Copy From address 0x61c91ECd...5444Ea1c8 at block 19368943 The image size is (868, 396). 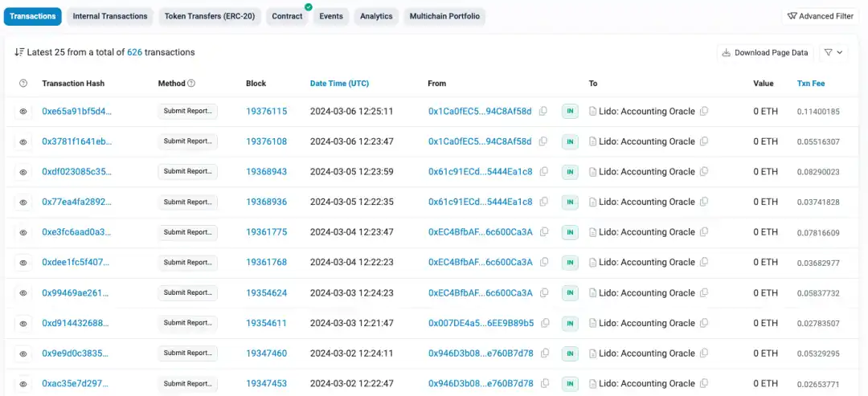coord(543,172)
